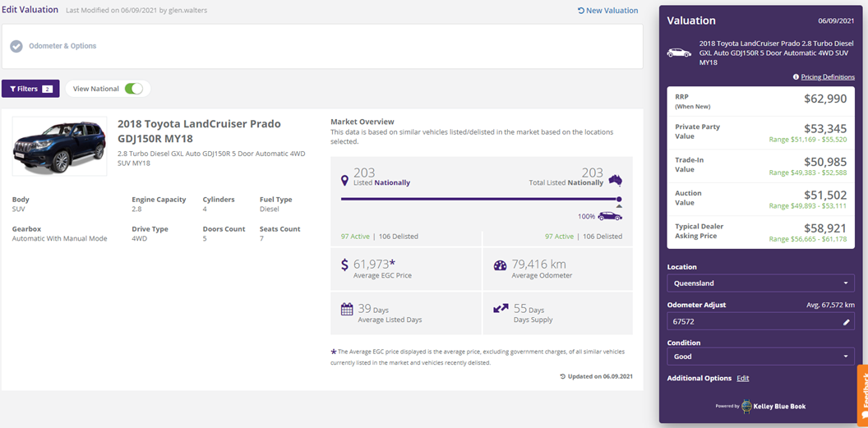Click the Total Listed Nationally label
868x428 pixels.
pos(566,182)
